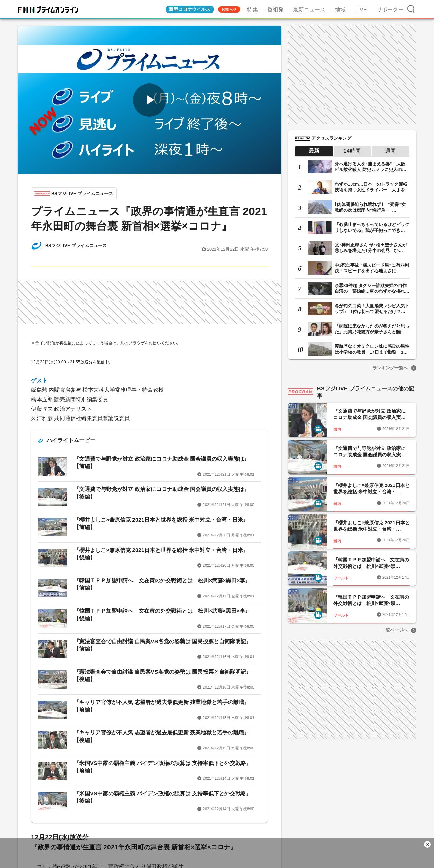Viewport: 434px width, 868px height.
Task: Open 最新ニュース menu
Action: (309, 10)
